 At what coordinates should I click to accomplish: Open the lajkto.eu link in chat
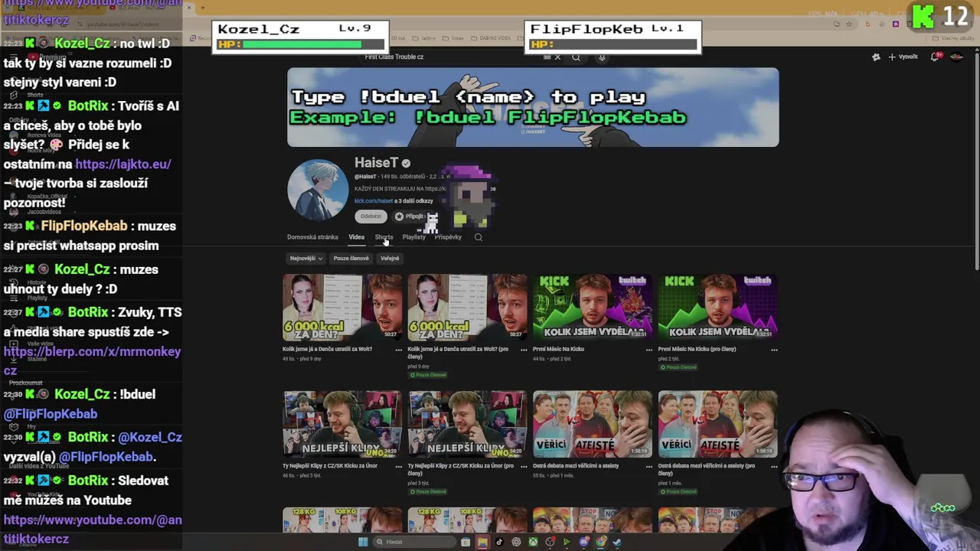tap(122, 164)
